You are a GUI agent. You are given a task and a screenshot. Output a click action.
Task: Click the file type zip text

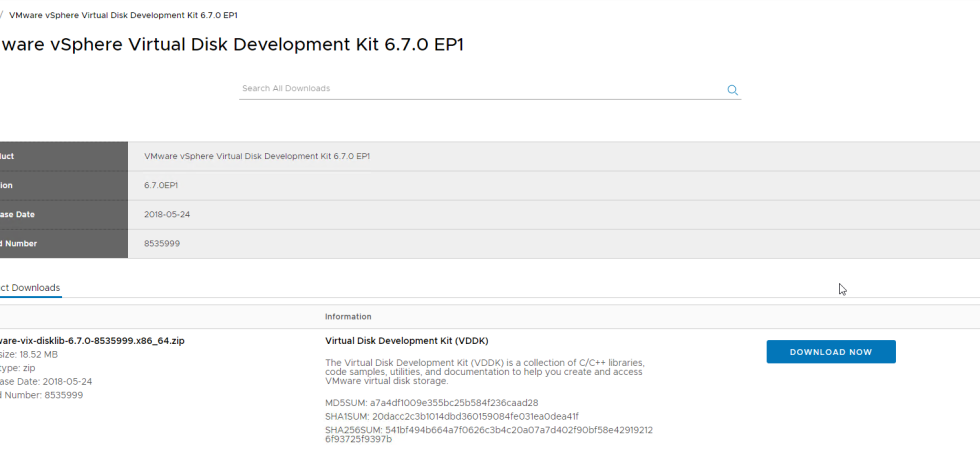point(18,368)
